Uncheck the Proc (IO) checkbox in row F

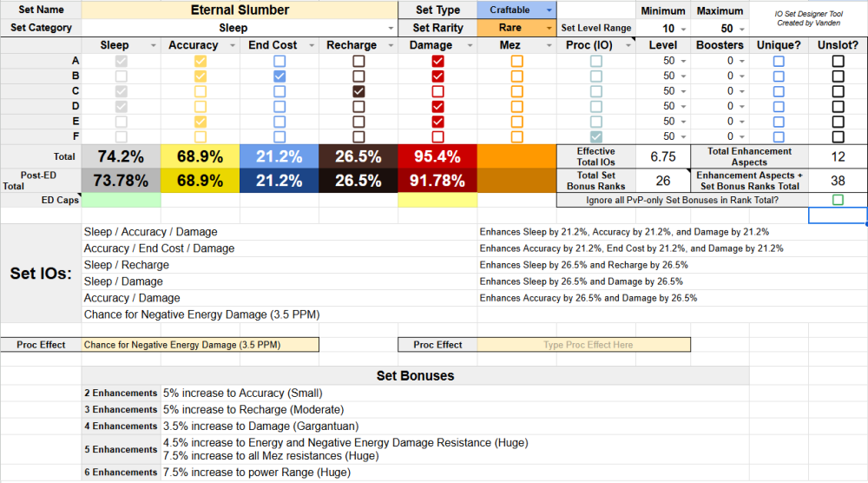(595, 136)
